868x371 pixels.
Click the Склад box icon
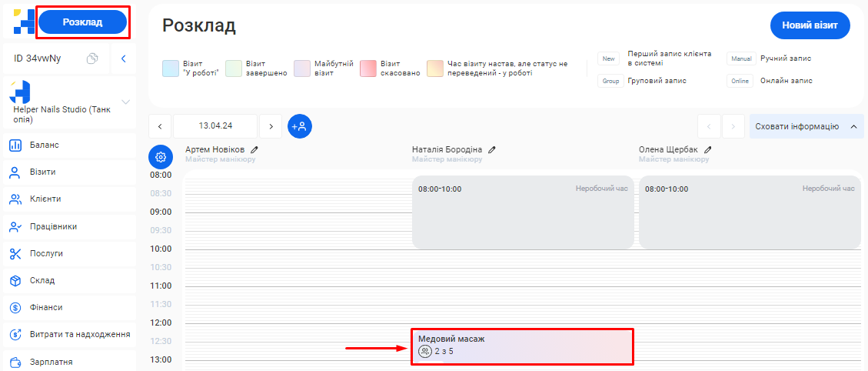click(x=15, y=281)
